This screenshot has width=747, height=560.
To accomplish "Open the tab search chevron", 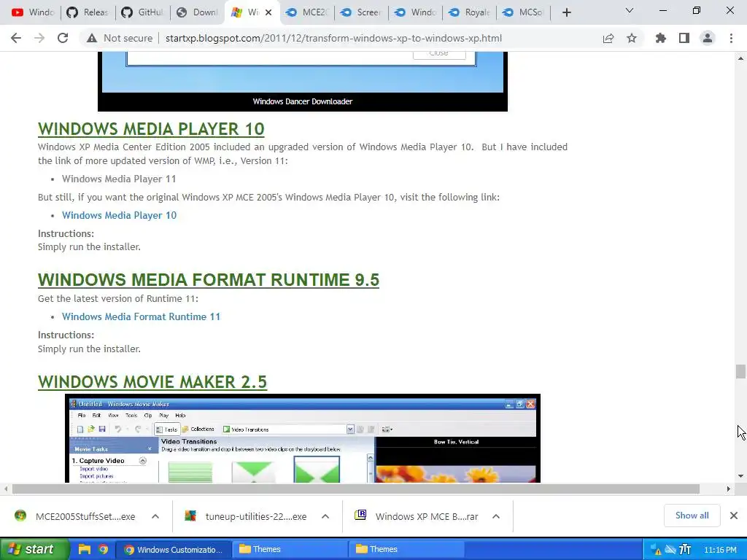I will click(630, 10).
